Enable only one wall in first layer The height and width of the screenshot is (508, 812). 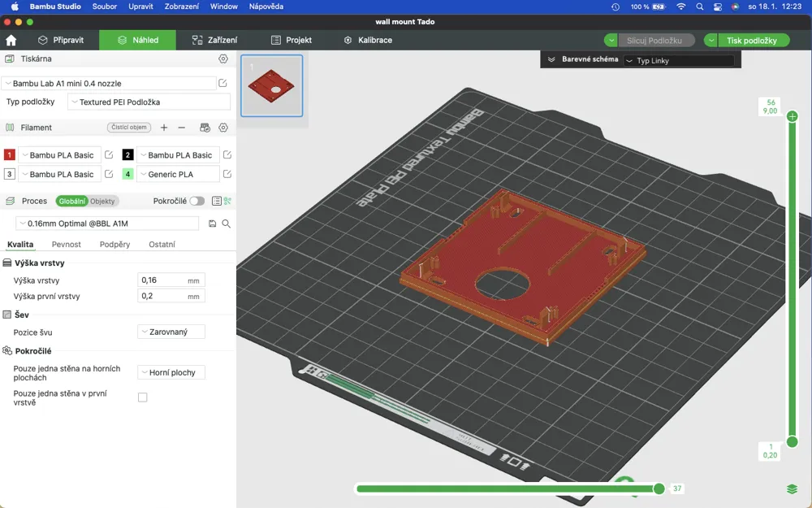(x=142, y=397)
